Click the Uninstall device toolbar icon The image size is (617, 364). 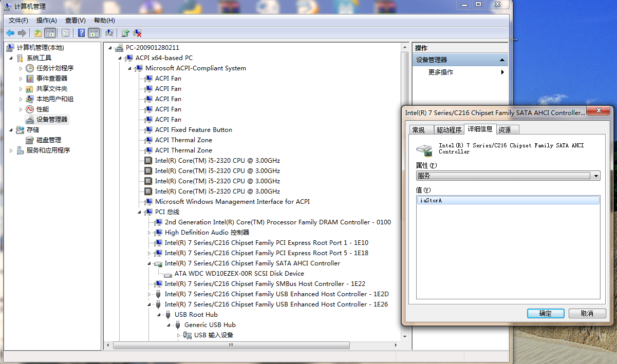click(x=138, y=33)
